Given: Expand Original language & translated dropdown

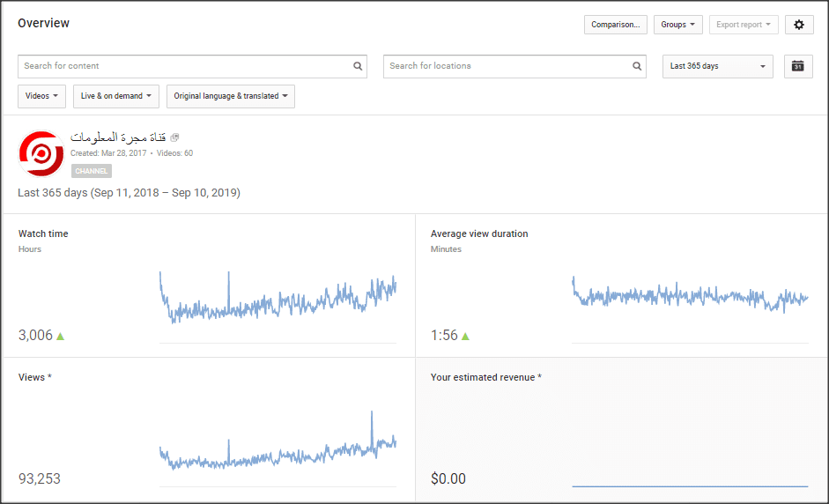Looking at the screenshot, I should pyautogui.click(x=230, y=96).
